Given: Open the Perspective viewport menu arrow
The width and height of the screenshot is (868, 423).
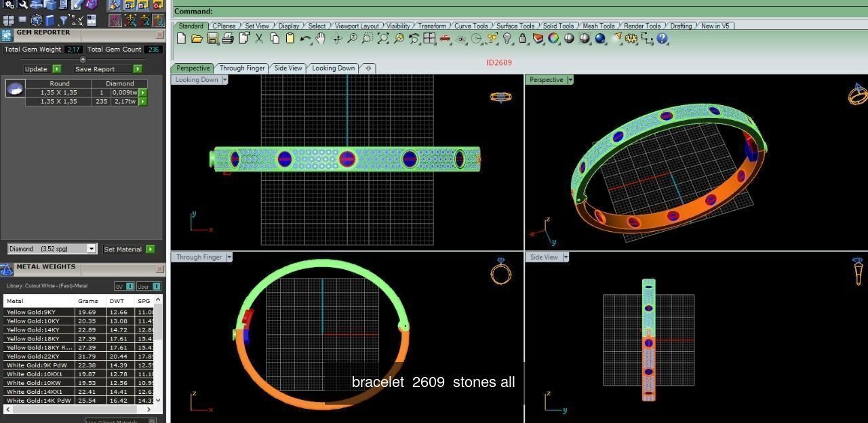Looking at the screenshot, I should (x=570, y=79).
